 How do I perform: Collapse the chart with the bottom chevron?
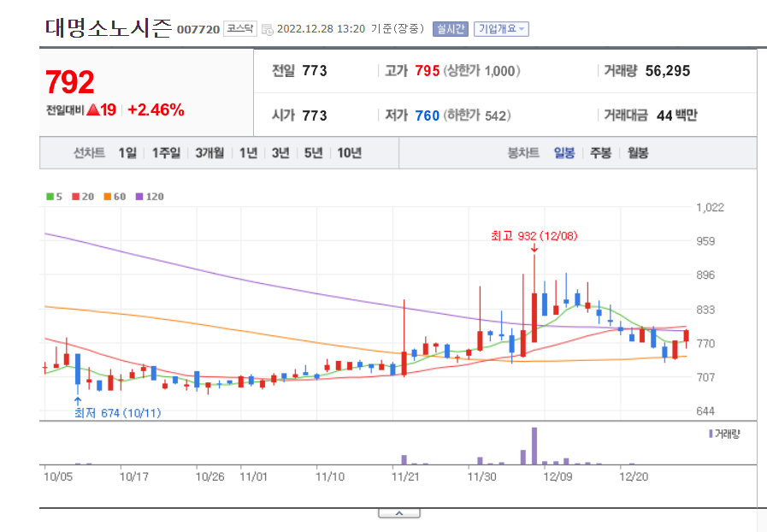(x=399, y=513)
